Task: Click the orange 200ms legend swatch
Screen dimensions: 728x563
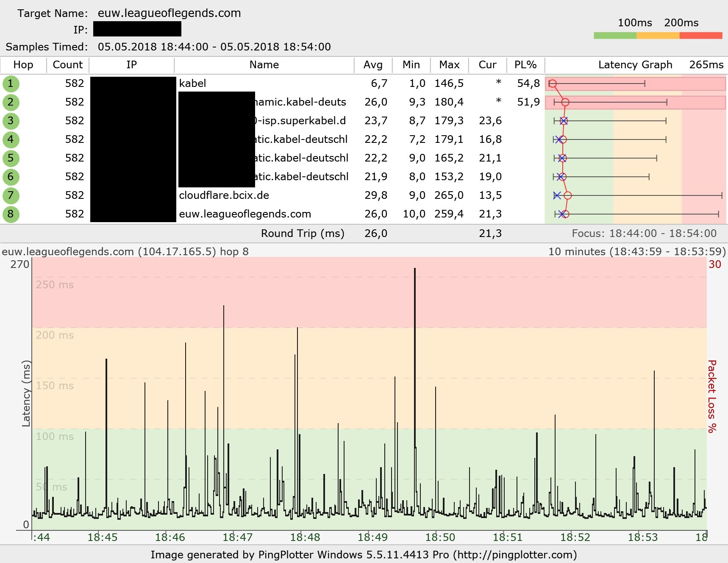Action: [658, 36]
